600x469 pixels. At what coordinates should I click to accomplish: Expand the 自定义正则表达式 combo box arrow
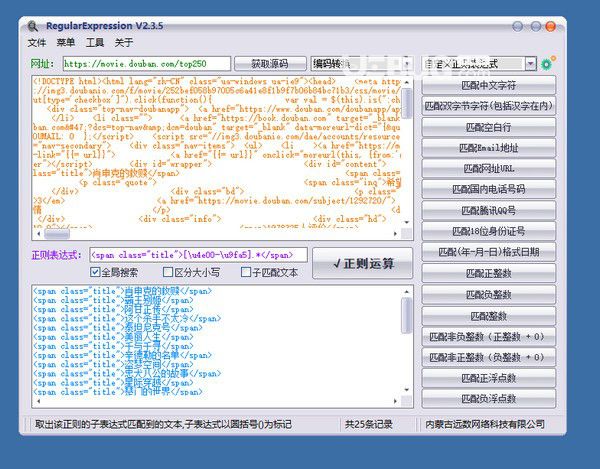[x=530, y=64]
